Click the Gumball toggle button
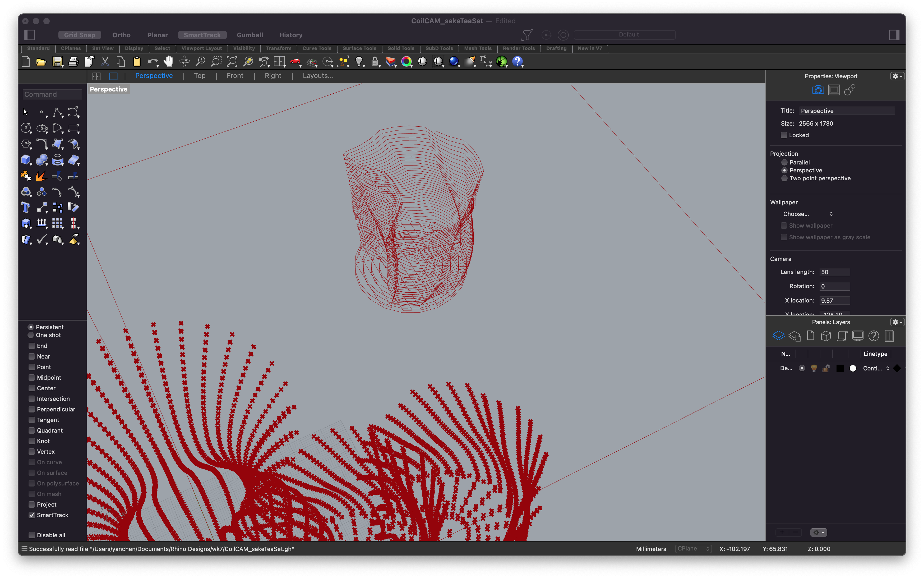The image size is (924, 578). click(250, 35)
